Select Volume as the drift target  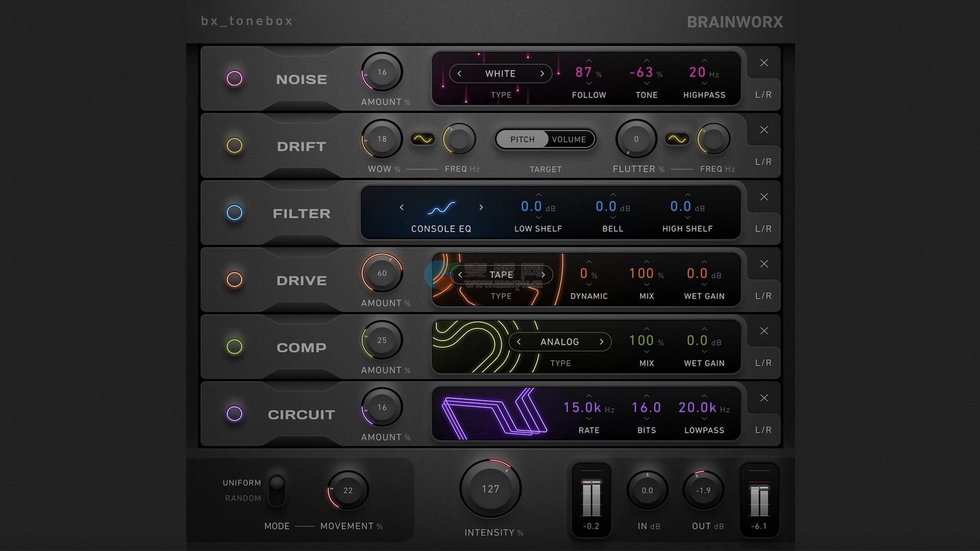click(569, 139)
